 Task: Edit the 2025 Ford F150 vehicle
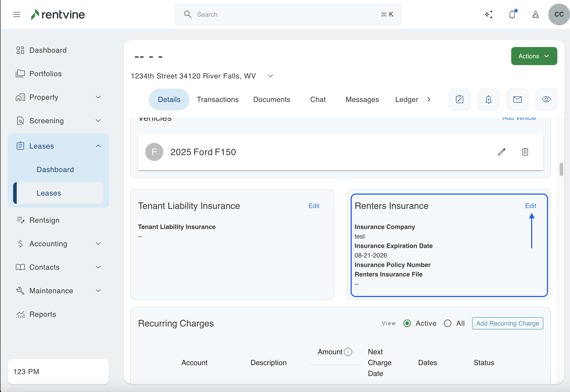pyautogui.click(x=501, y=152)
